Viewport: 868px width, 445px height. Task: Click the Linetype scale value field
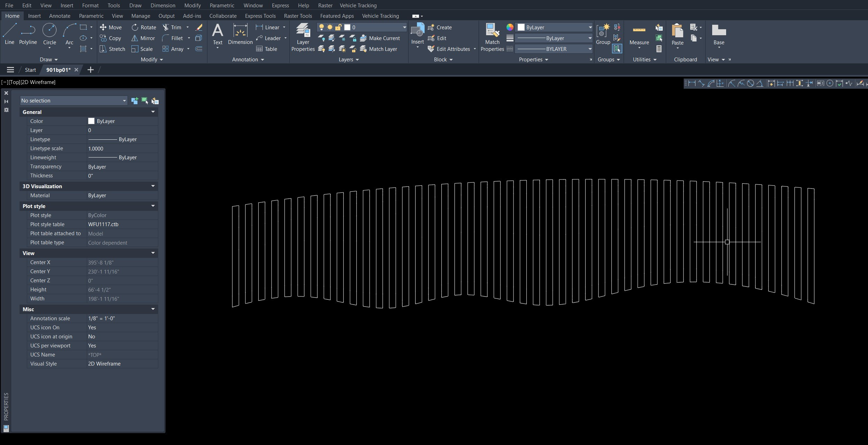click(x=122, y=148)
